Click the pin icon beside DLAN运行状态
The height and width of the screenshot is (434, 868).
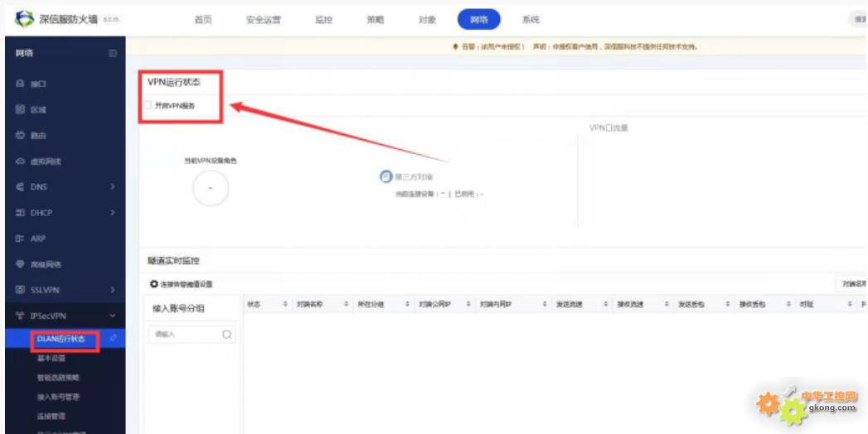click(x=114, y=339)
